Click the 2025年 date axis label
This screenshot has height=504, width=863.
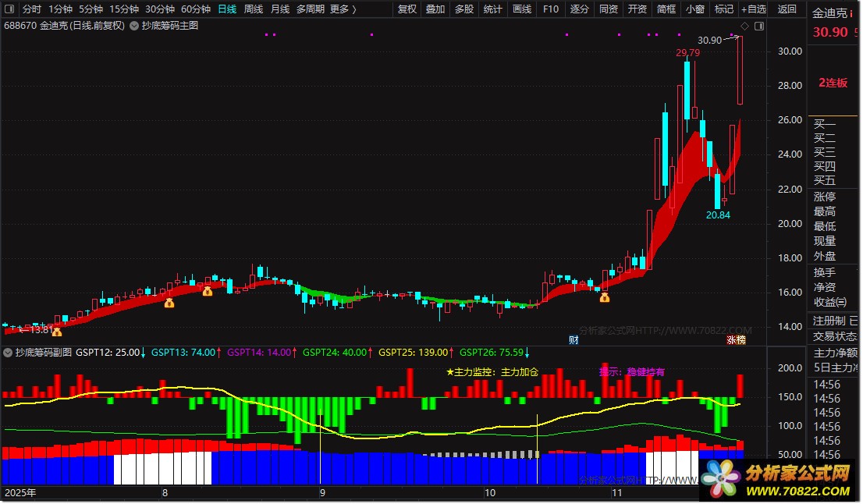point(20,493)
